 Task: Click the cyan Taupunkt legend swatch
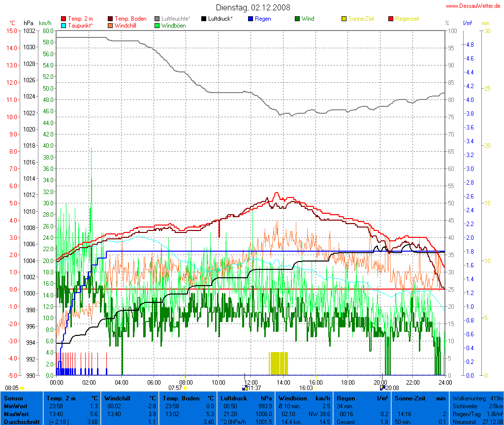coord(63,26)
